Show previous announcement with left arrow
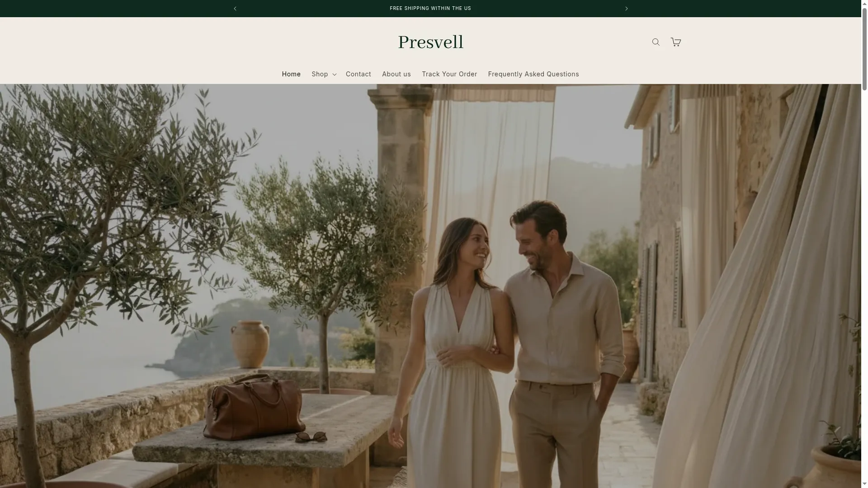868x488 pixels. (235, 9)
